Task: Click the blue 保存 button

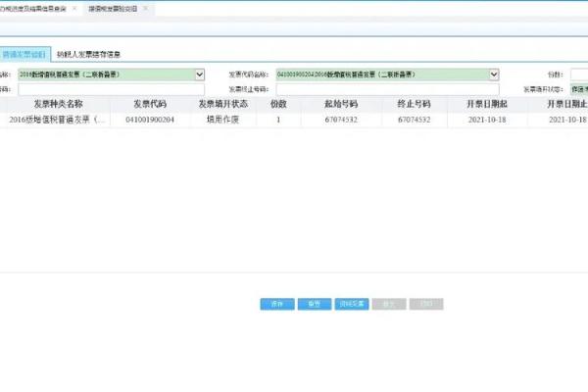Action: 277,304
